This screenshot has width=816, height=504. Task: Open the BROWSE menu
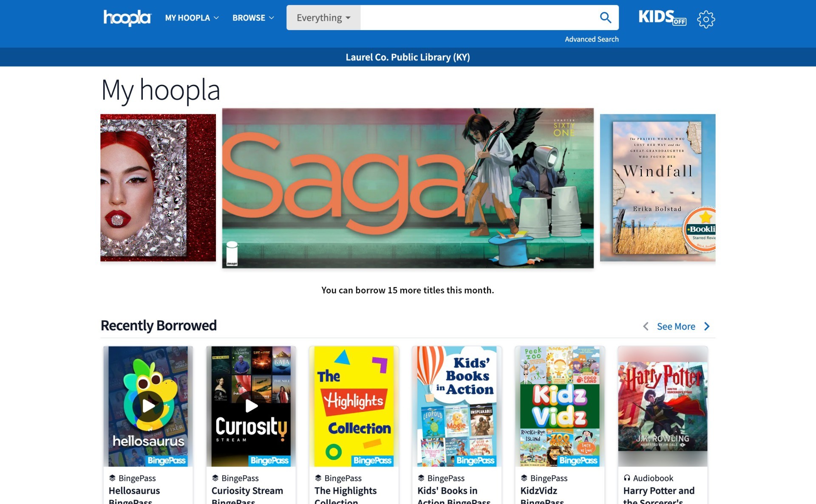(253, 18)
